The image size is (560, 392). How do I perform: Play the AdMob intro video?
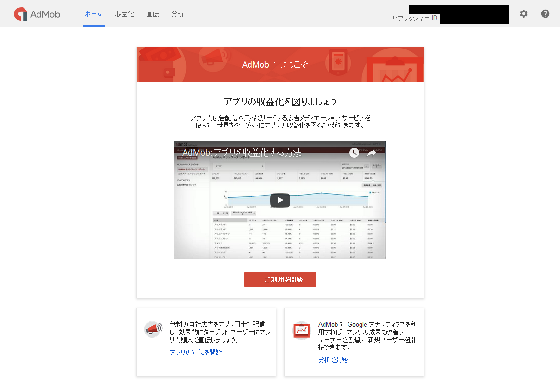[x=280, y=200]
